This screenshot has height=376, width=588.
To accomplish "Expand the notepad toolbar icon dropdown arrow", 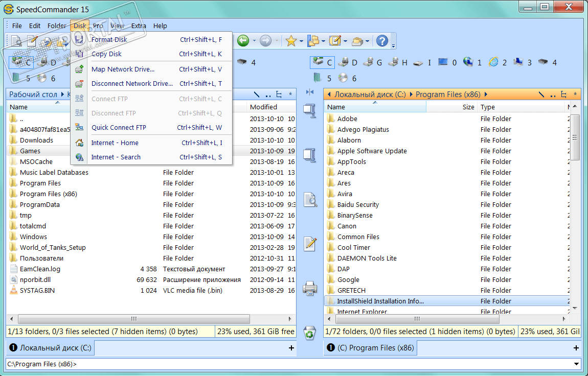I will tap(345, 41).
